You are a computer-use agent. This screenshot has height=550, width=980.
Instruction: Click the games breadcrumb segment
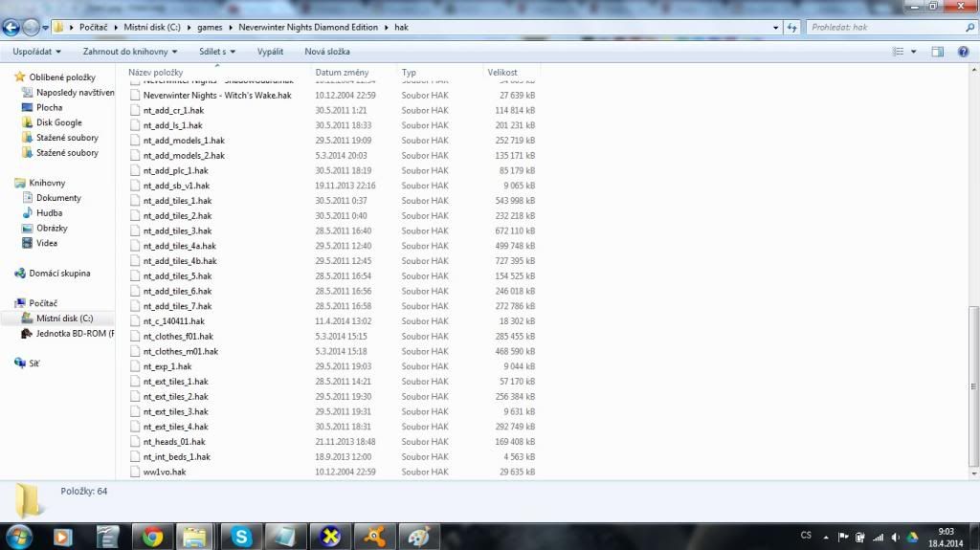210,28
